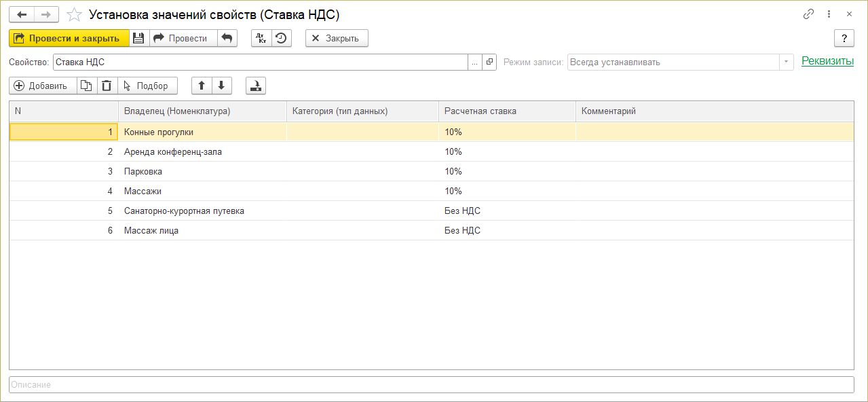Click the Описание input field
Image resolution: width=868 pixels, height=402 pixels.
[x=431, y=384]
